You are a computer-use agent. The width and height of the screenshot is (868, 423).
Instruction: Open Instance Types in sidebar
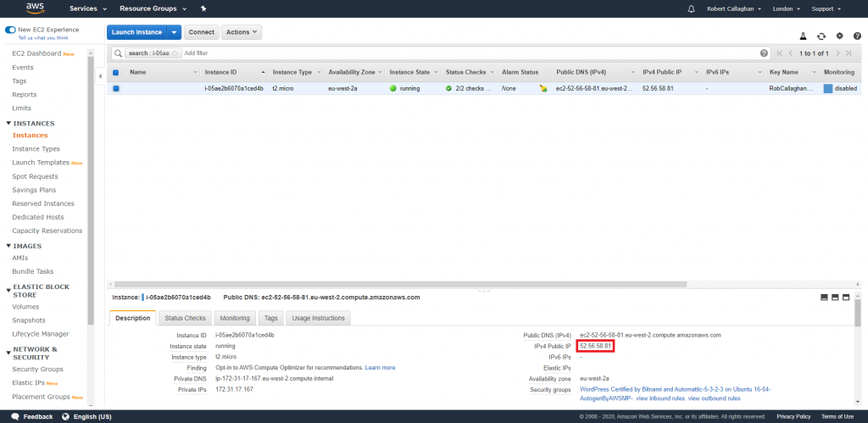coord(36,149)
